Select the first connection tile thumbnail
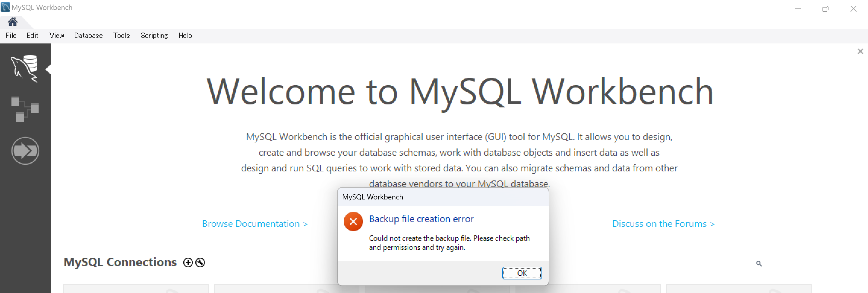This screenshot has width=868, height=293. coord(136,288)
